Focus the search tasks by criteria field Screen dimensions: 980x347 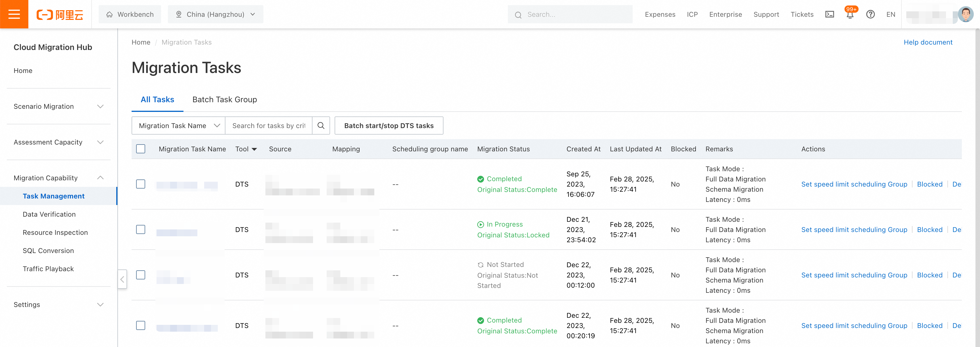(x=269, y=126)
